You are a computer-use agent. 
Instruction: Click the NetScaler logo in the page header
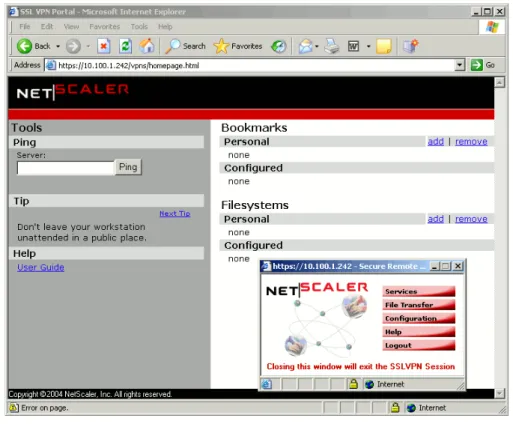[x=73, y=92]
